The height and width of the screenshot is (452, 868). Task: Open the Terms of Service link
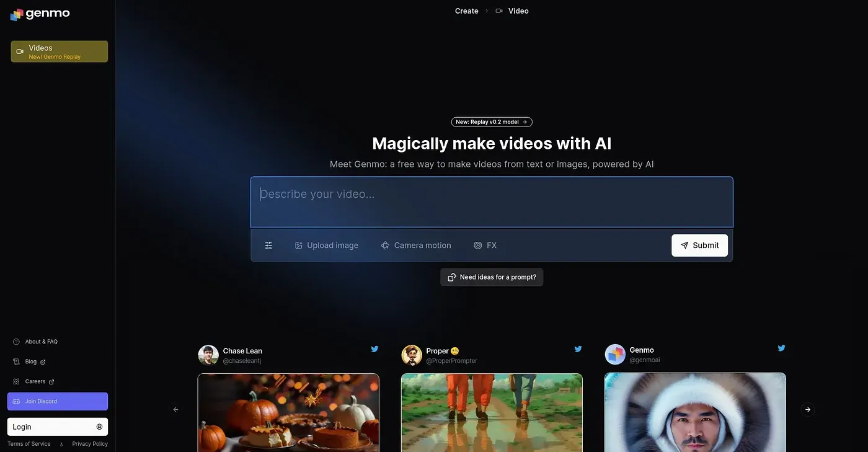[x=29, y=444]
